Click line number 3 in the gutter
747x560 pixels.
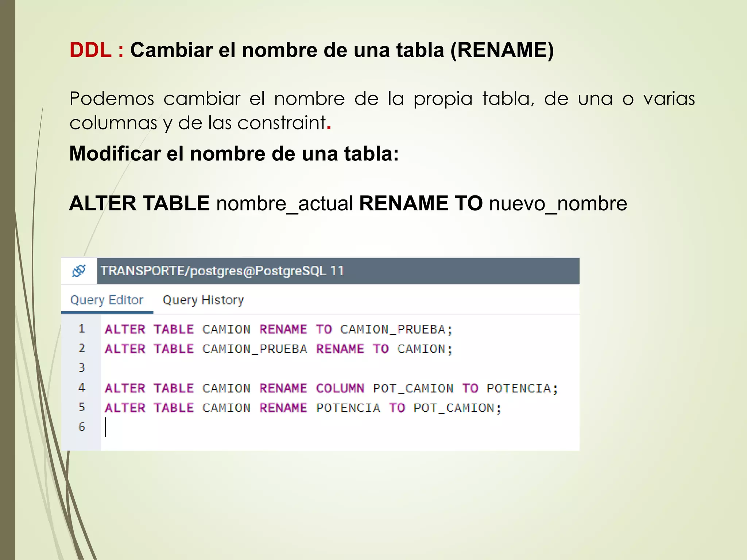click(x=82, y=368)
